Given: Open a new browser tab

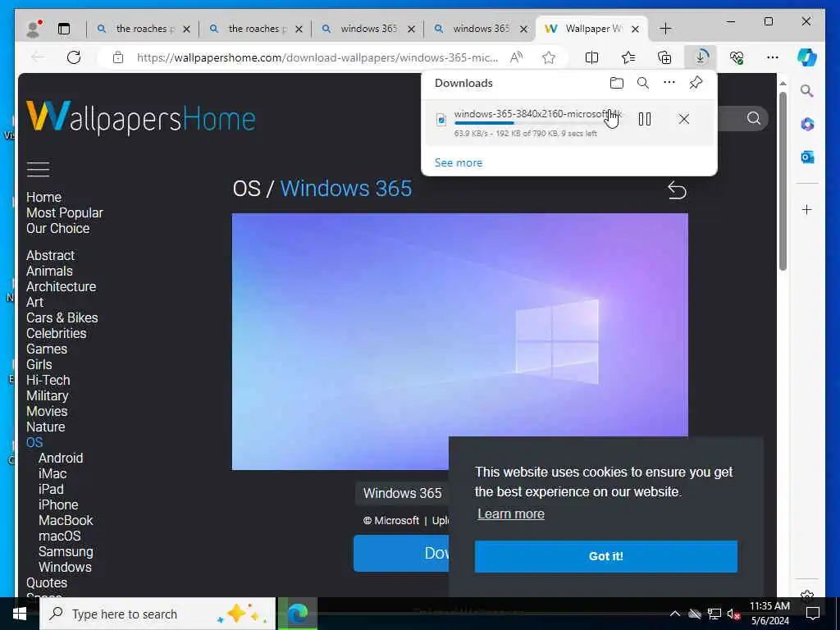Looking at the screenshot, I should 665,29.
